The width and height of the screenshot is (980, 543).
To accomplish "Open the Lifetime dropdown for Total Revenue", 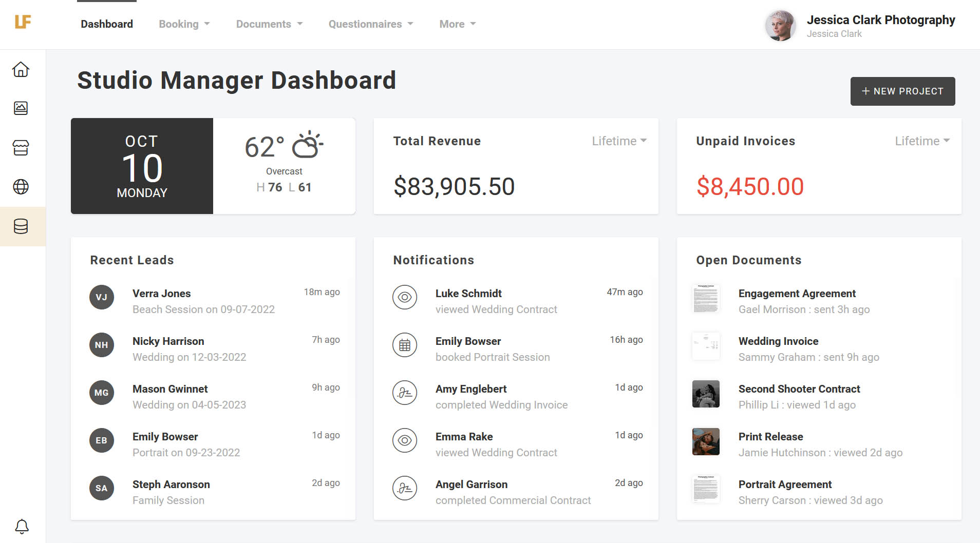I will tap(619, 141).
